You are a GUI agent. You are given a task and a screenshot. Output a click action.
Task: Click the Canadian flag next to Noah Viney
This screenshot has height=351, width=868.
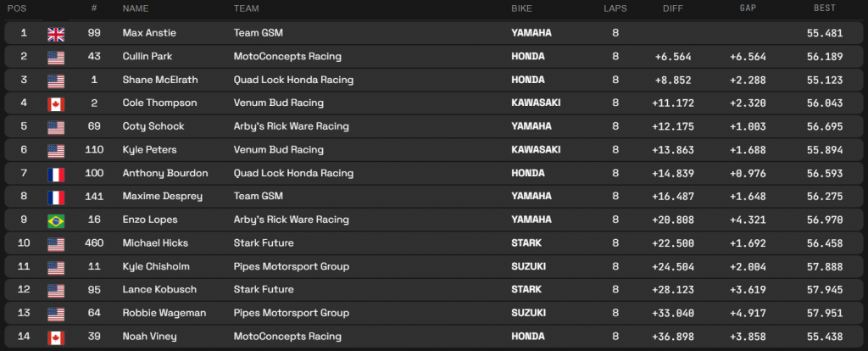(x=56, y=337)
